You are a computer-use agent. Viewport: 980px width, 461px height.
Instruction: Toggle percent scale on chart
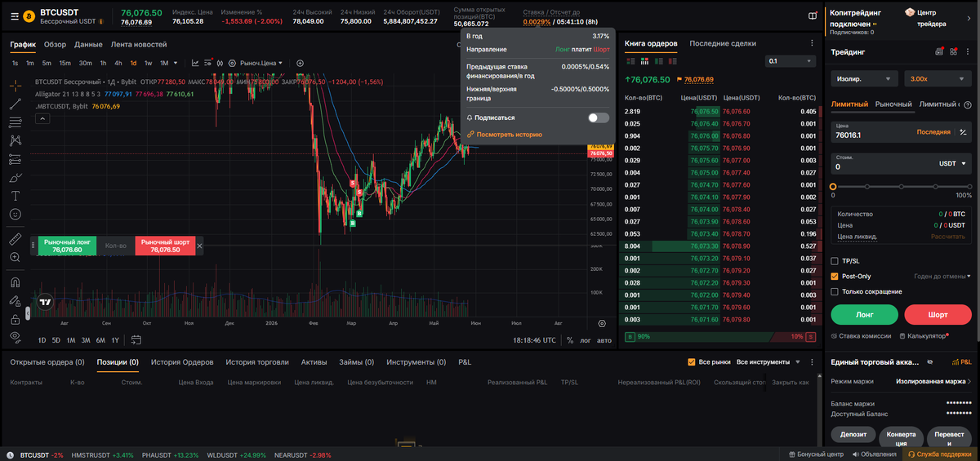point(570,340)
